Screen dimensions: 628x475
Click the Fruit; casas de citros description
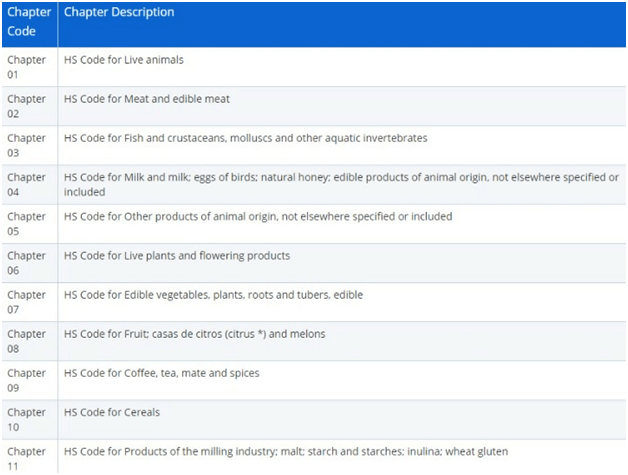[x=194, y=334]
